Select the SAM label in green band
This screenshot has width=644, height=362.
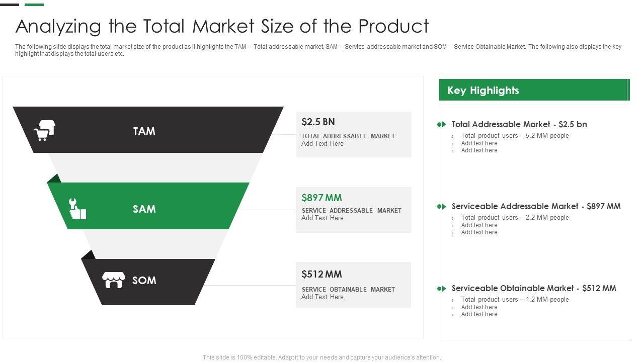144,209
